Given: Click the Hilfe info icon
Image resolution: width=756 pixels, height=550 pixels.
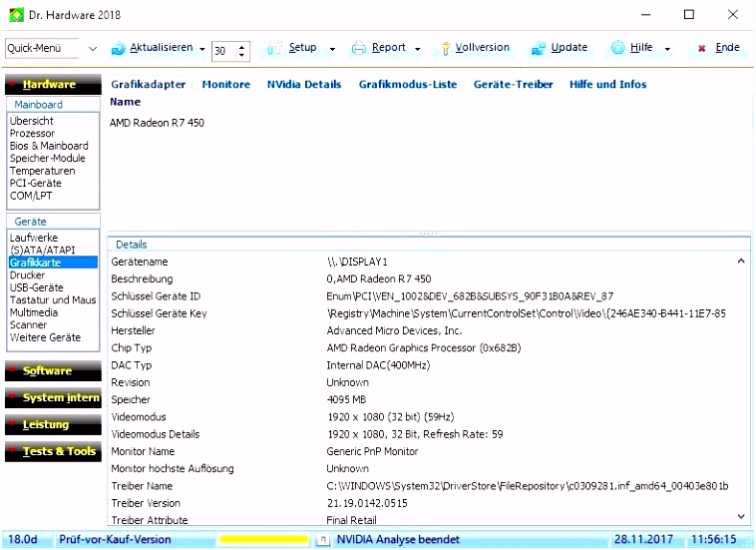Looking at the screenshot, I should [618, 47].
